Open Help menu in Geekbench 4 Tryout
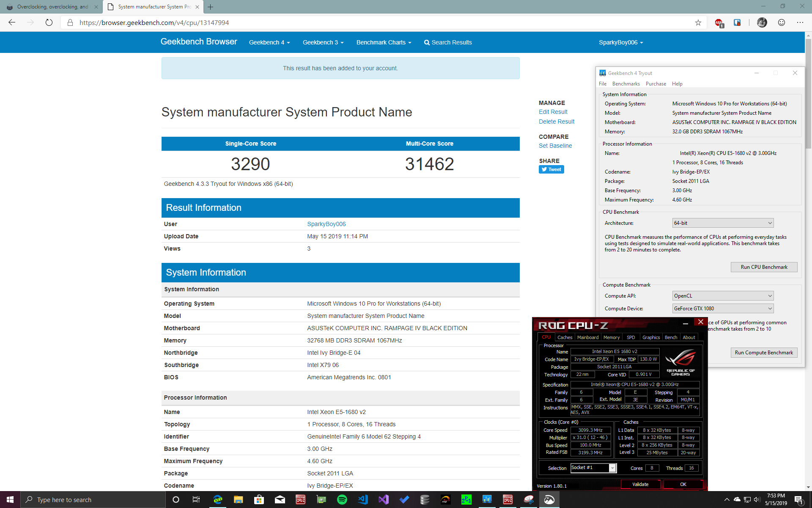The width and height of the screenshot is (812, 508). (x=677, y=84)
